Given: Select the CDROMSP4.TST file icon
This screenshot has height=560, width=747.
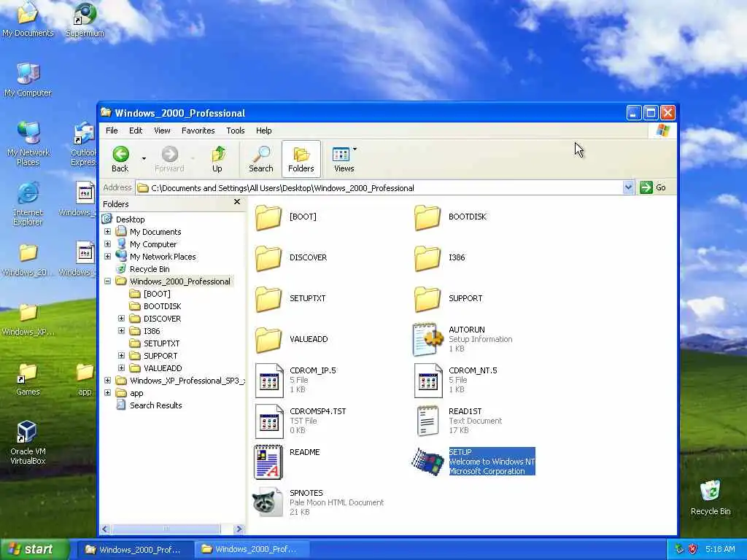Looking at the screenshot, I should click(269, 421).
